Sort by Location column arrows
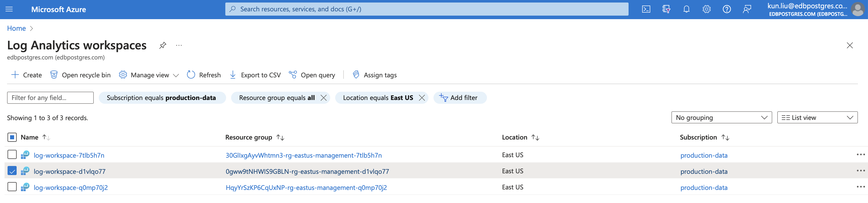Viewport: 868px width, 203px height. 535,137
